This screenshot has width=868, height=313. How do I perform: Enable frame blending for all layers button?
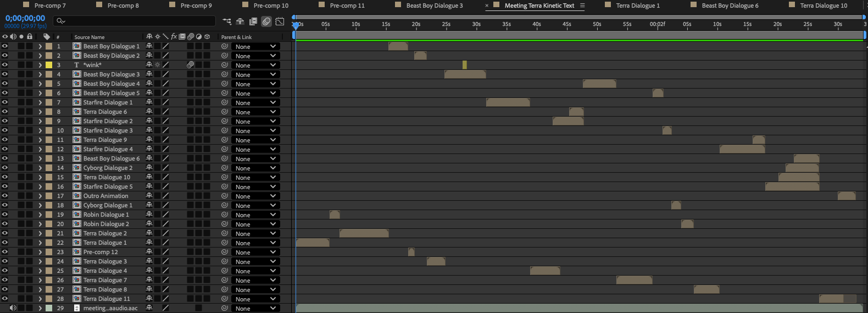coord(253,21)
